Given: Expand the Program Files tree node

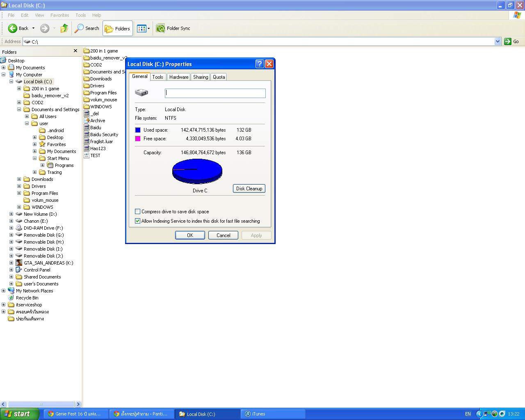Looking at the screenshot, I should pyautogui.click(x=19, y=193).
